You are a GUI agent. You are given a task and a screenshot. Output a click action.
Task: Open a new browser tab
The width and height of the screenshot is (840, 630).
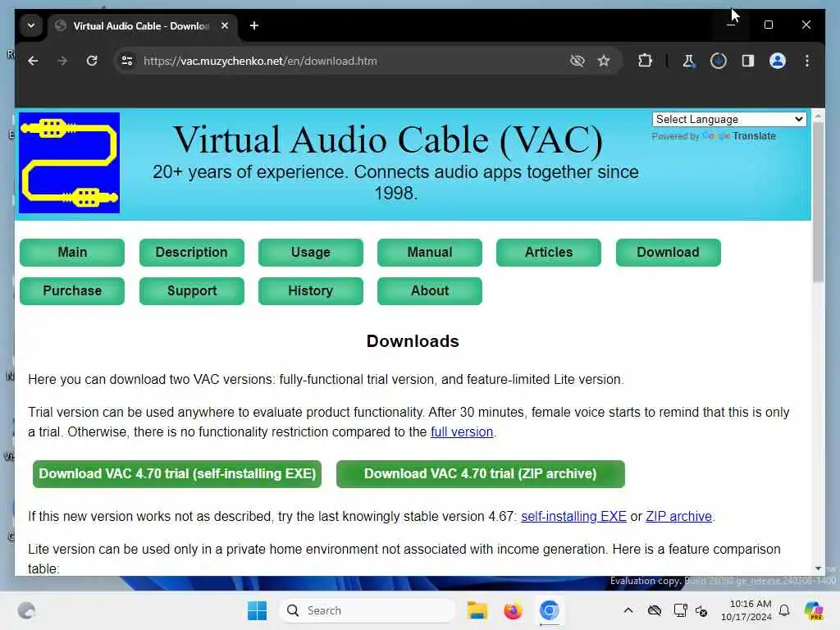coord(254,25)
